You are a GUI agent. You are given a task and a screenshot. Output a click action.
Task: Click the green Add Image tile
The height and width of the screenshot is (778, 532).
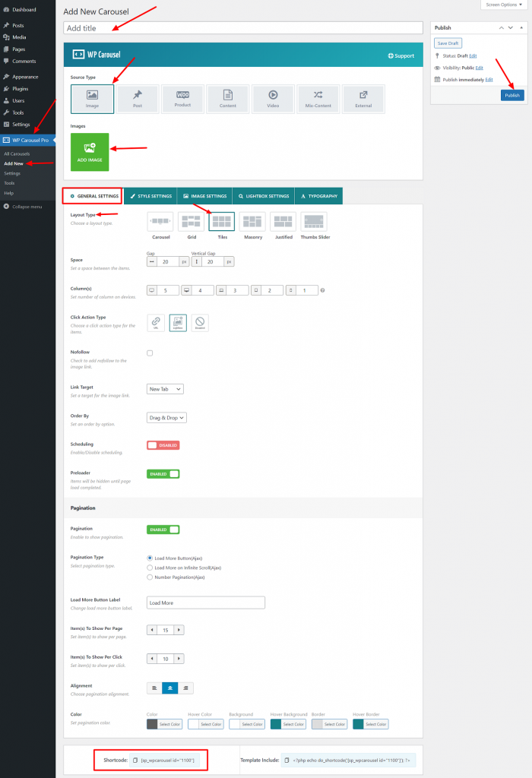click(90, 152)
